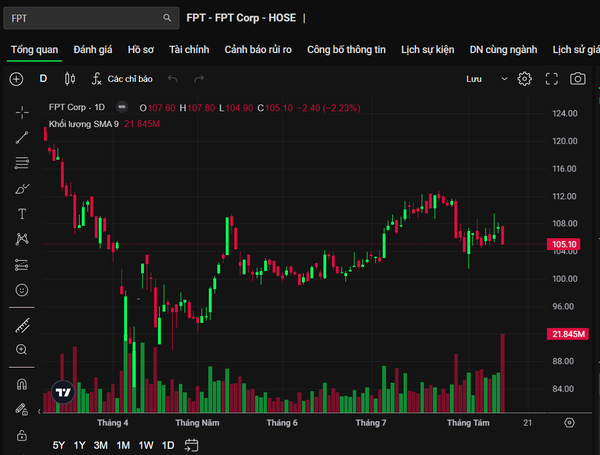The height and width of the screenshot is (455, 600).
Task: Focus the FPT stock search field
Action: 91,18
